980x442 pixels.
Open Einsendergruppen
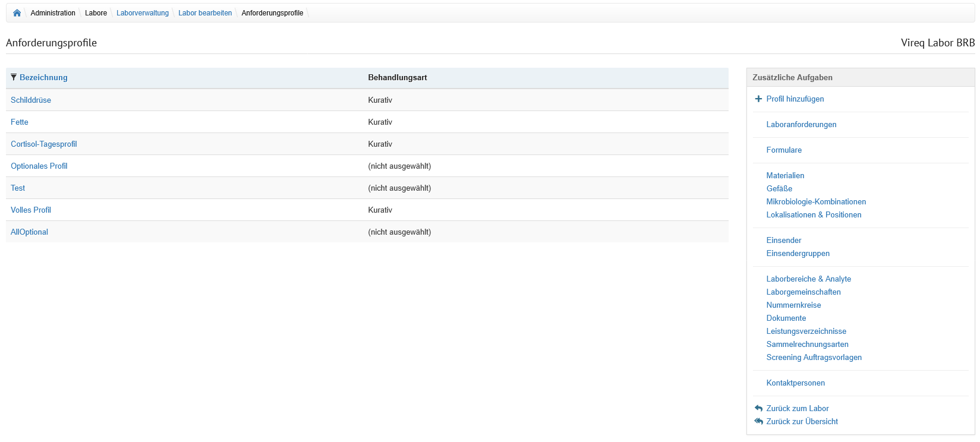[798, 254]
